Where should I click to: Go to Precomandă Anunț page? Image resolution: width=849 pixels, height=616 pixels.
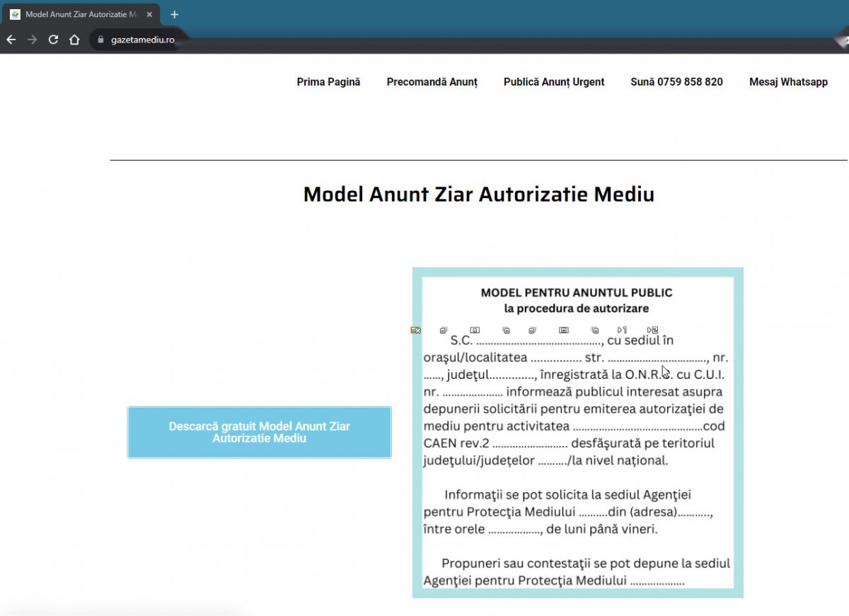[x=432, y=82]
